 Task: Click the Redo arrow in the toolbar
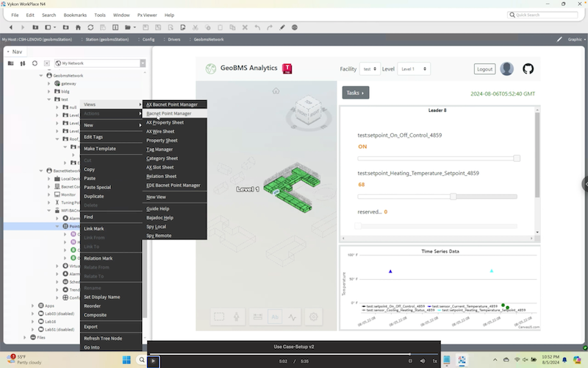coord(270,27)
